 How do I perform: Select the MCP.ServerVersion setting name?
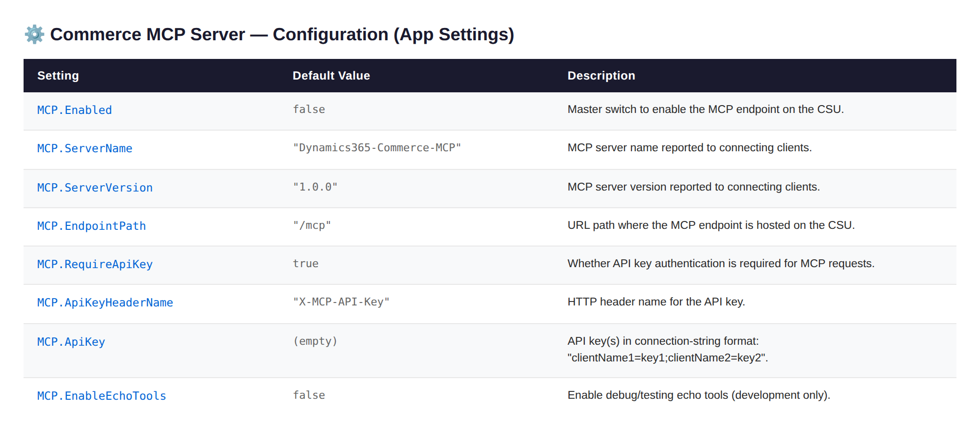[95, 188]
